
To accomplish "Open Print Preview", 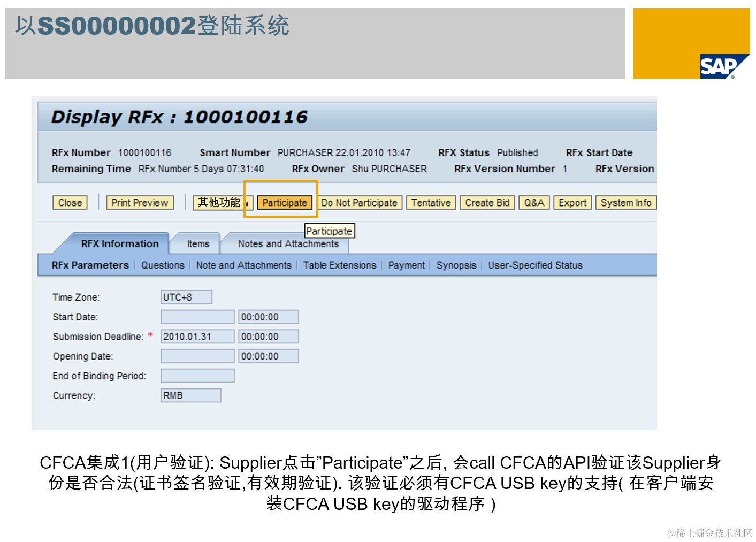I will point(140,203).
